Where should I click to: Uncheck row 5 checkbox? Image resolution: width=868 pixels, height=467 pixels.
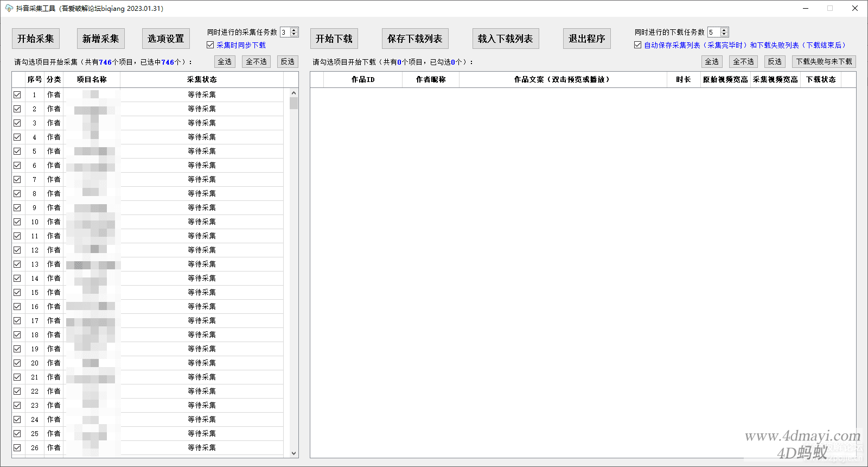17,151
